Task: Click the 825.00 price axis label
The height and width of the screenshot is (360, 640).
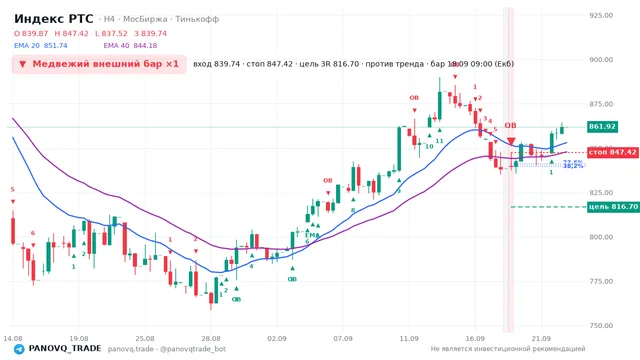Action: point(601,193)
